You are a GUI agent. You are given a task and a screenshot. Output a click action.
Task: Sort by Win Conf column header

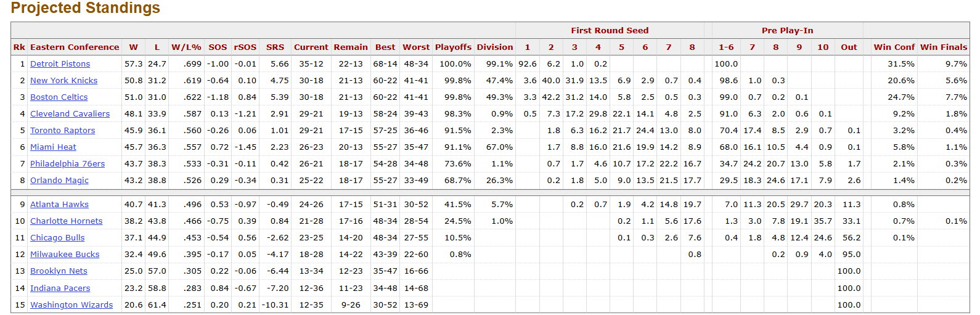point(894,47)
